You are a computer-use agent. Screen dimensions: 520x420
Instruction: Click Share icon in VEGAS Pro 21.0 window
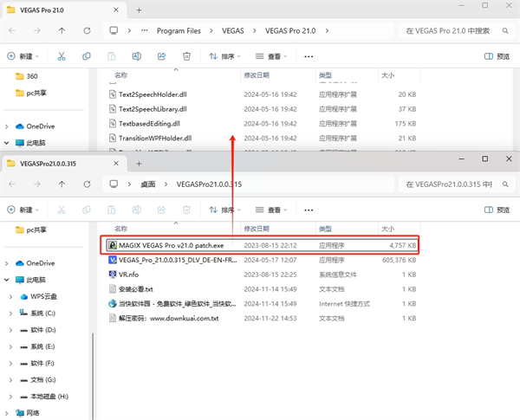click(161, 56)
